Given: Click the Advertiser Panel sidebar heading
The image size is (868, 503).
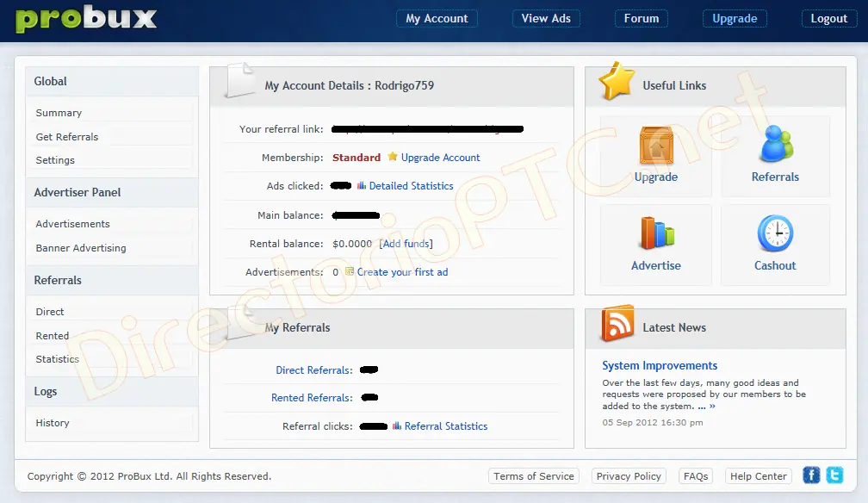Looking at the screenshot, I should [x=77, y=192].
